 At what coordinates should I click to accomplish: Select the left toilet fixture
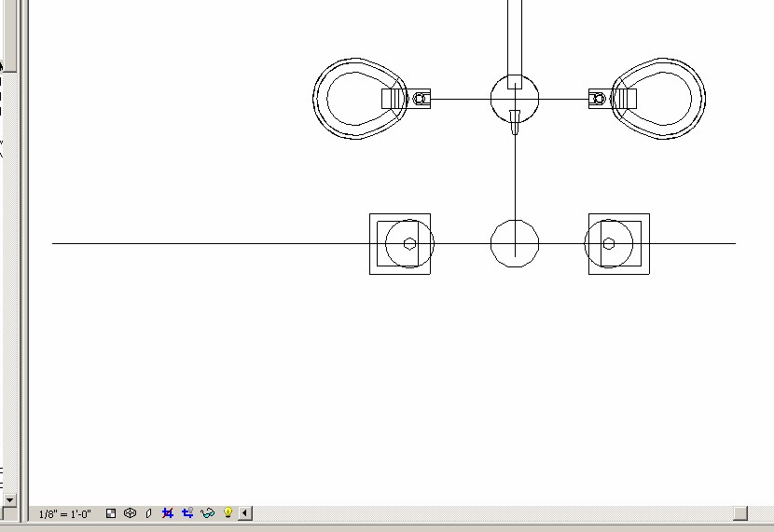pyautogui.click(x=371, y=99)
